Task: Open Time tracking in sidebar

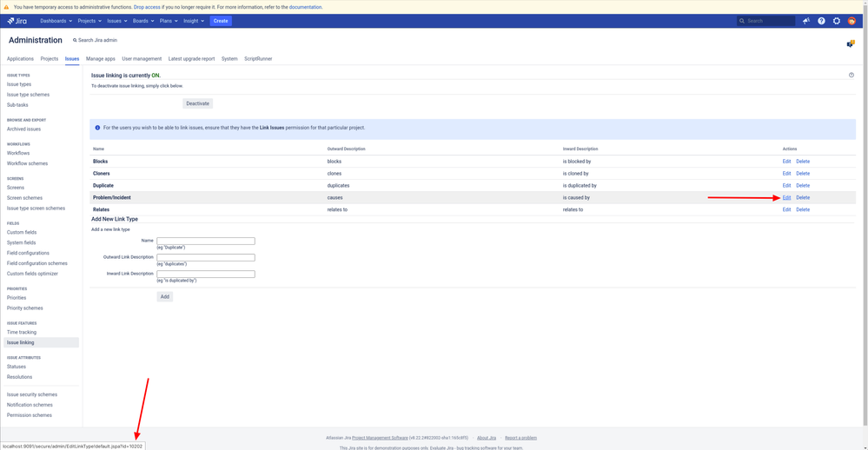Action: click(x=22, y=332)
